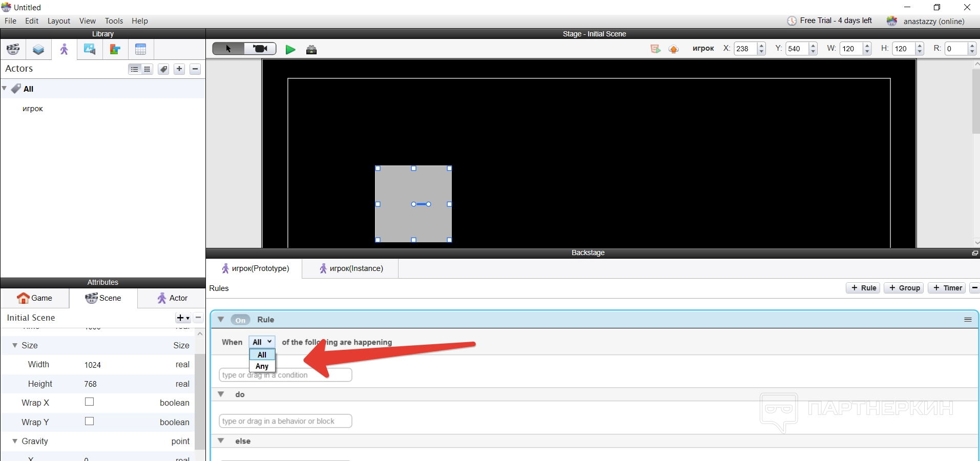
Task: Click the Free Trial days left link
Action: 836,20
